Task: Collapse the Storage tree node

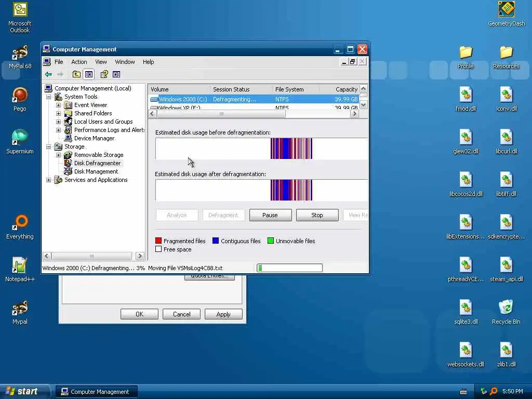Action: tap(48, 147)
